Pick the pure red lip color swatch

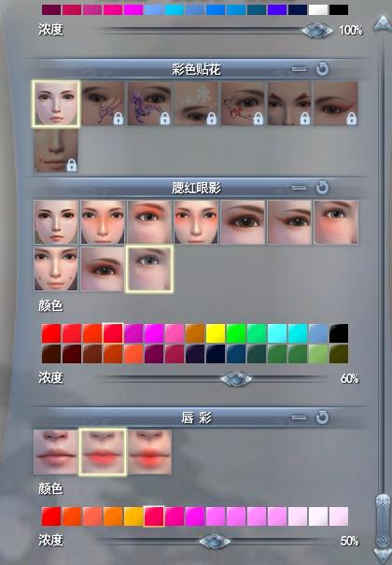tap(51, 516)
